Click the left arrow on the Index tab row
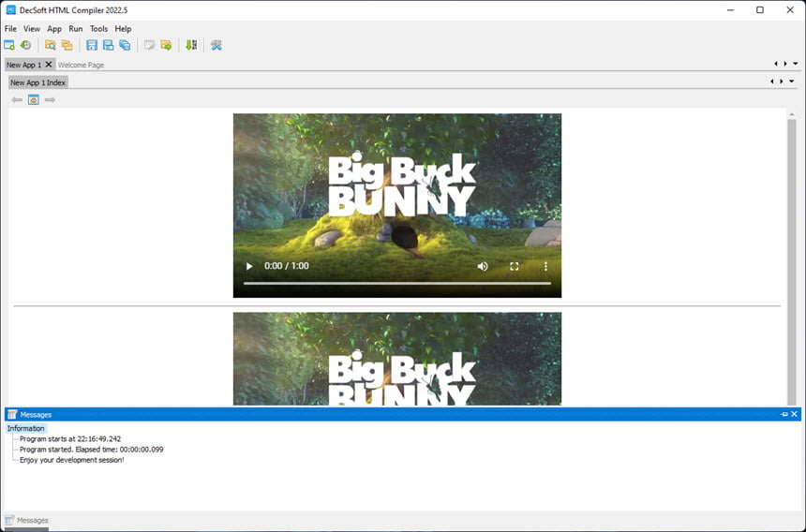Image resolution: width=806 pixels, height=532 pixels. click(771, 81)
